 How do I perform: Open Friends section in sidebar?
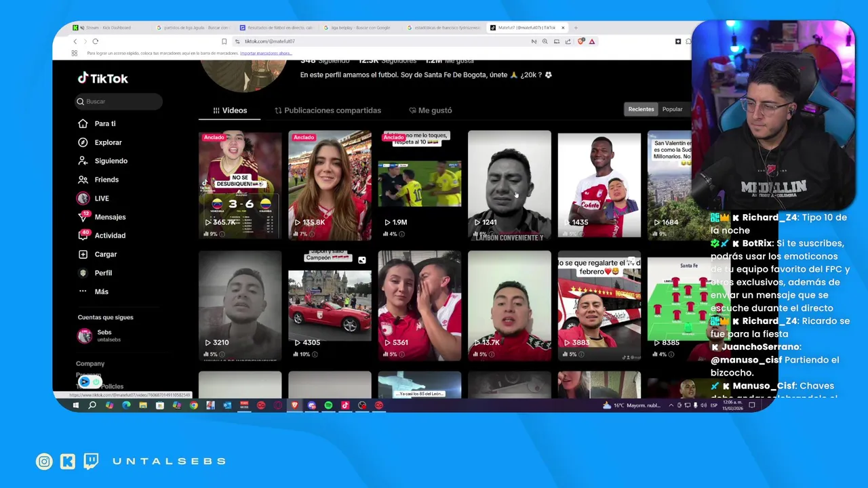tap(98, 180)
